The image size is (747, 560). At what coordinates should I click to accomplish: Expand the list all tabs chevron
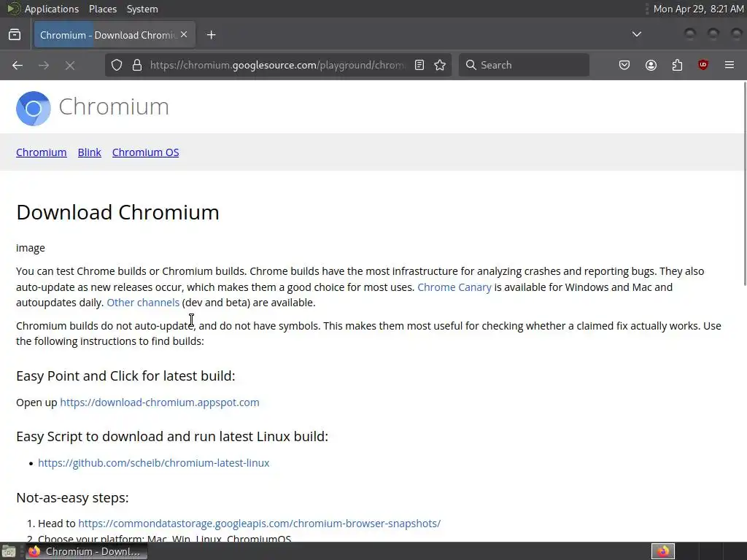tap(636, 34)
